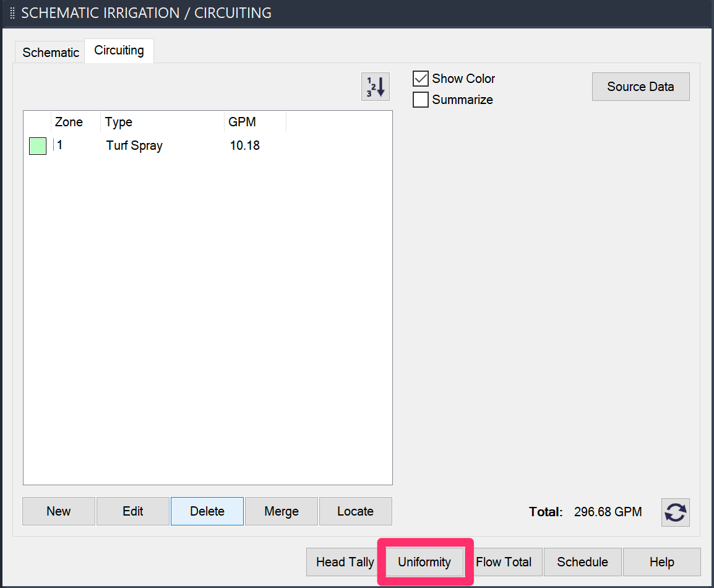
Task: Click the renumber zones sort icon
Action: point(375,87)
